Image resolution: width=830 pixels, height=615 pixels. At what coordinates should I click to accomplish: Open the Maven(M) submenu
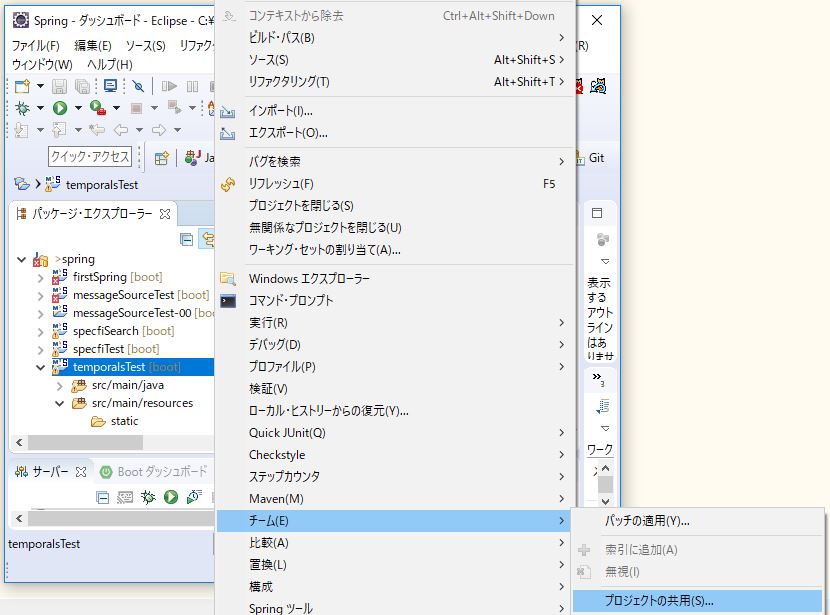click(x=394, y=499)
